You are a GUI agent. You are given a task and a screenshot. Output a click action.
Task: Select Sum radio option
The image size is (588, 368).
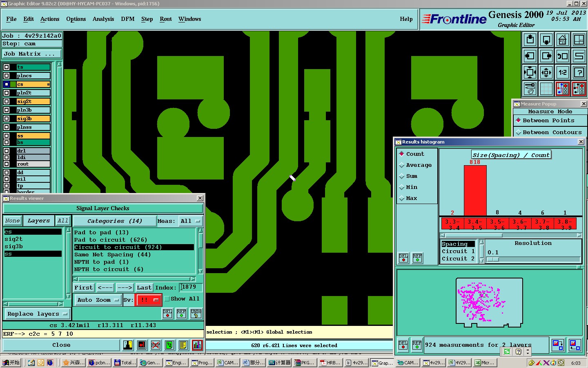408,176
